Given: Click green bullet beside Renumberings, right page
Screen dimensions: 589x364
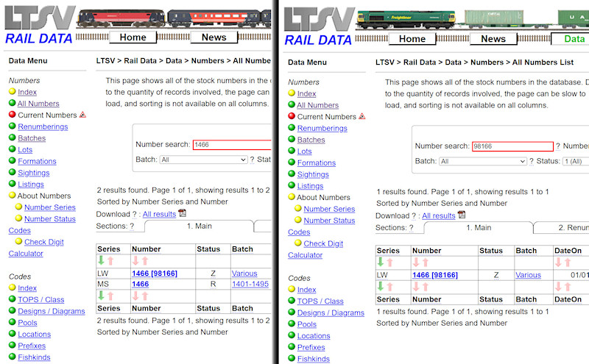Looking at the screenshot, I should (x=292, y=128).
